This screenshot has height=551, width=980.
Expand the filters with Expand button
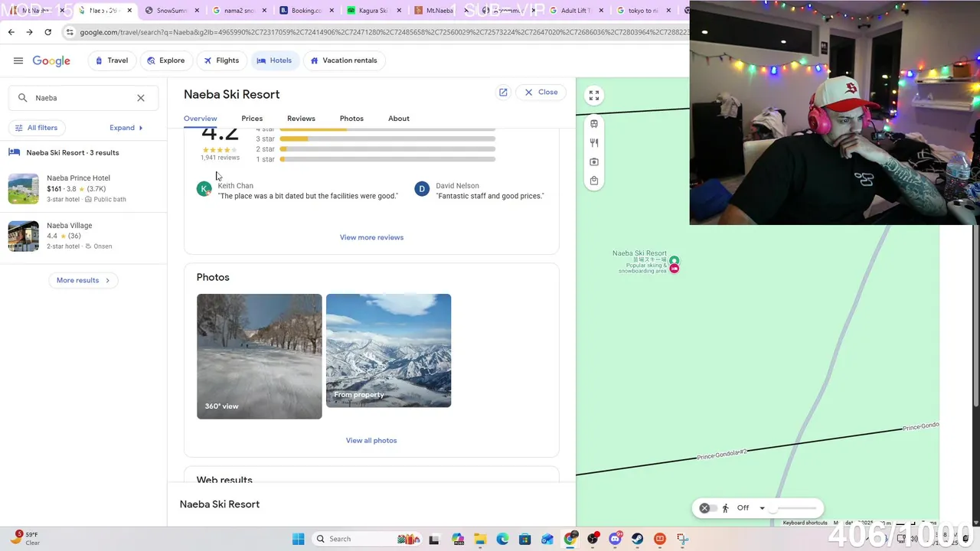coord(126,128)
